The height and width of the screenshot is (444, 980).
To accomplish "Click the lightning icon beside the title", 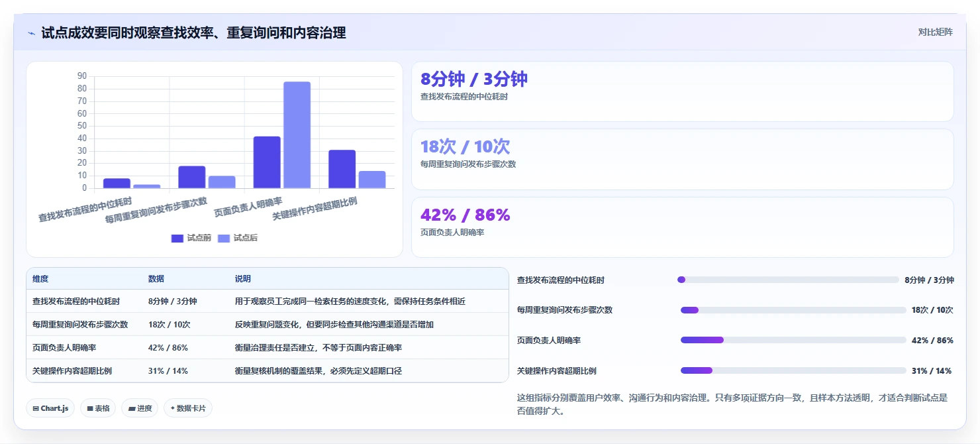I will coord(32,33).
